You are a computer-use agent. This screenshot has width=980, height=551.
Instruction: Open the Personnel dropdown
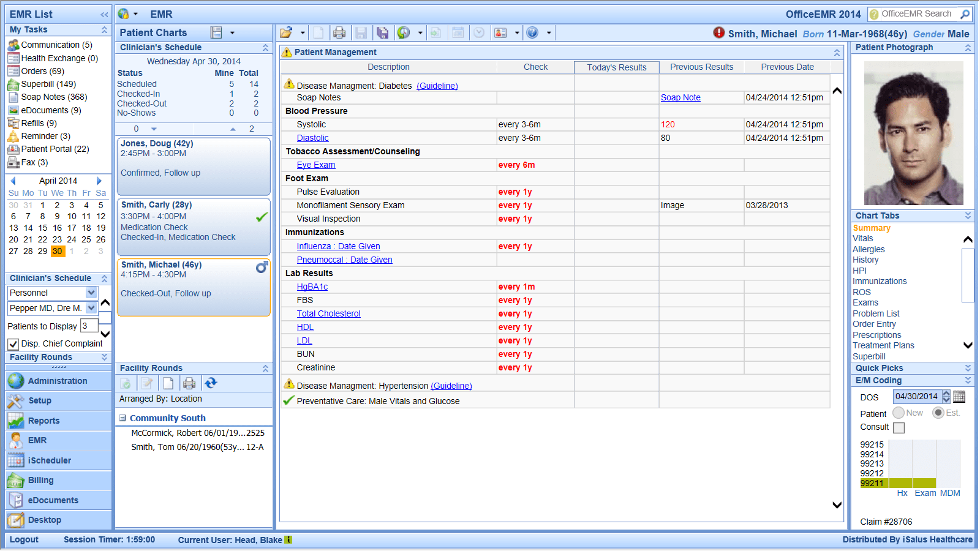(x=91, y=293)
